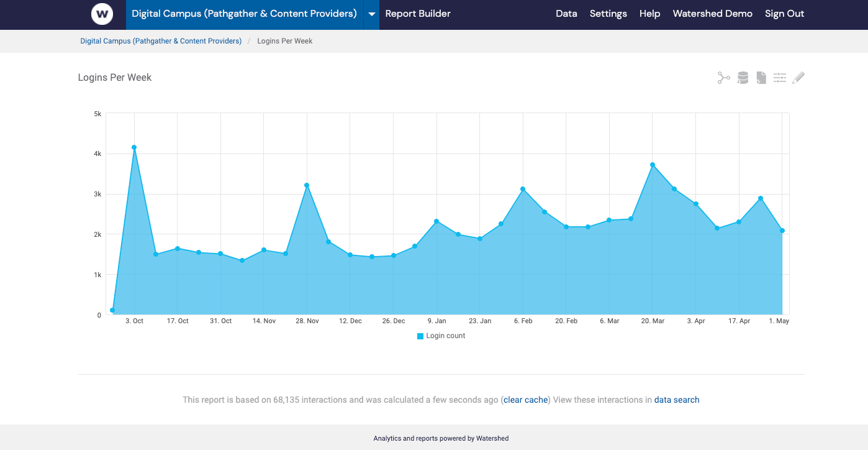The width and height of the screenshot is (868, 450).
Task: Open the export data database icon
Action: tap(742, 77)
